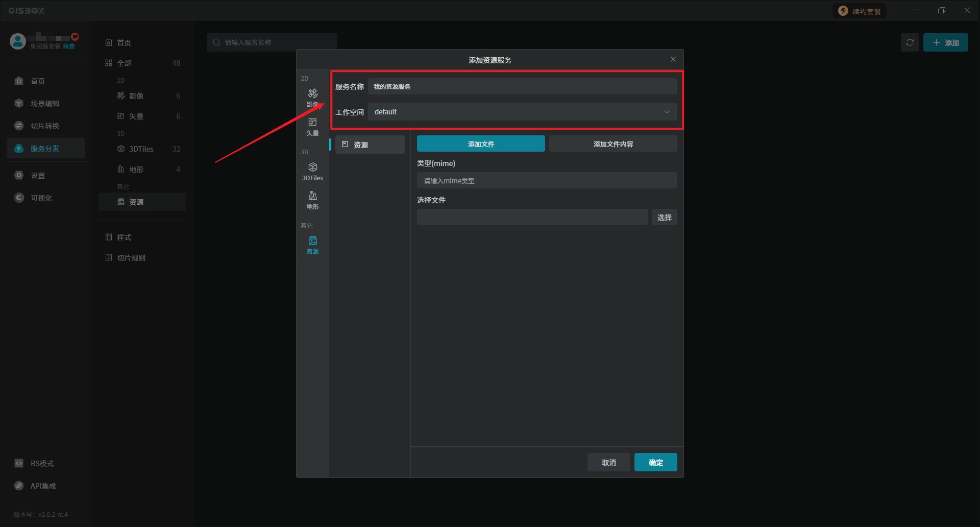Viewport: 980px width, 527px height.
Task: Switch to 添加文件内容 tab
Action: tap(612, 144)
